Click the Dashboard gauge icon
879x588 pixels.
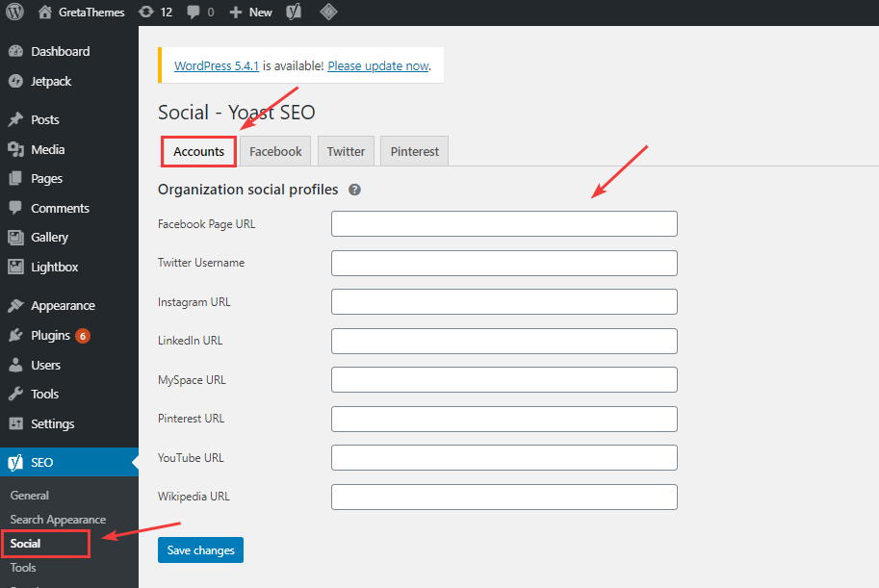(x=15, y=52)
